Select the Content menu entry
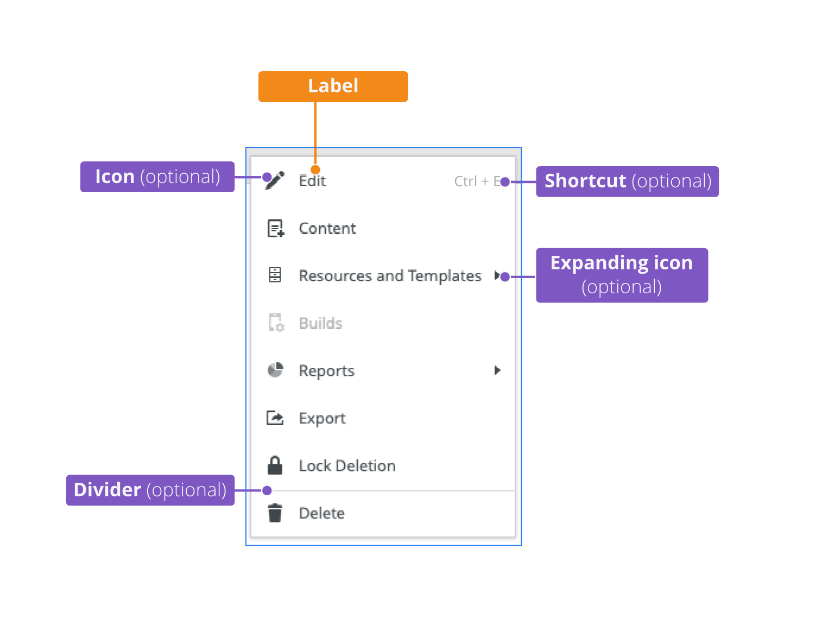This screenshot has height=644, width=822. (x=383, y=229)
